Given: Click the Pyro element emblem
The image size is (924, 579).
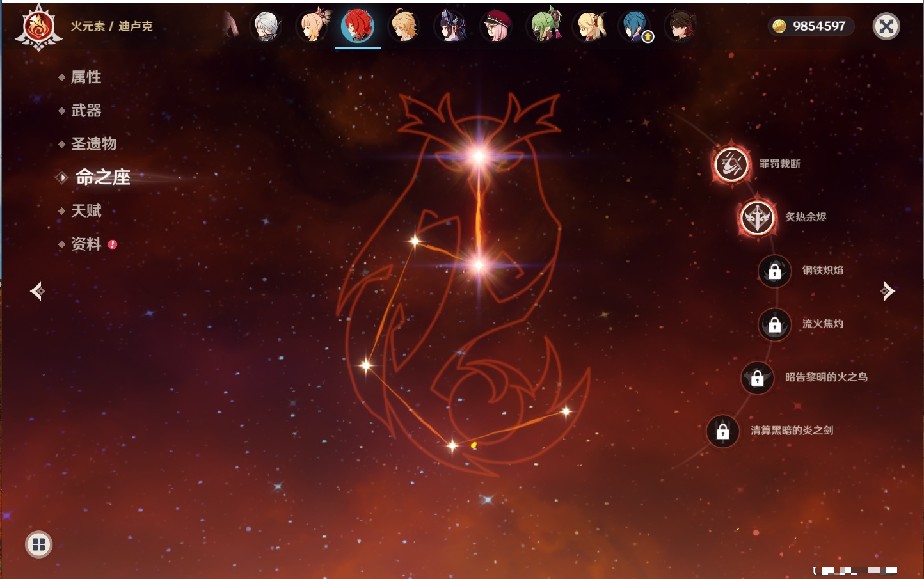Looking at the screenshot, I should (38, 28).
